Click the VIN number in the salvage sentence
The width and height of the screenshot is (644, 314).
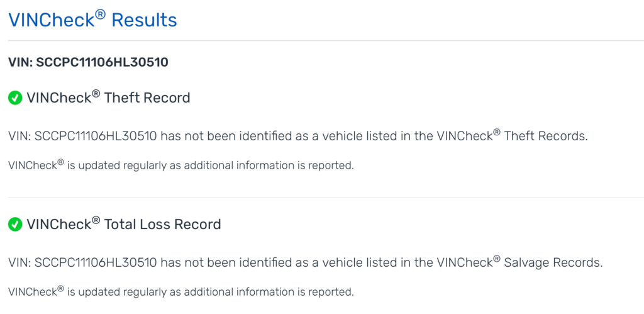coord(95,262)
